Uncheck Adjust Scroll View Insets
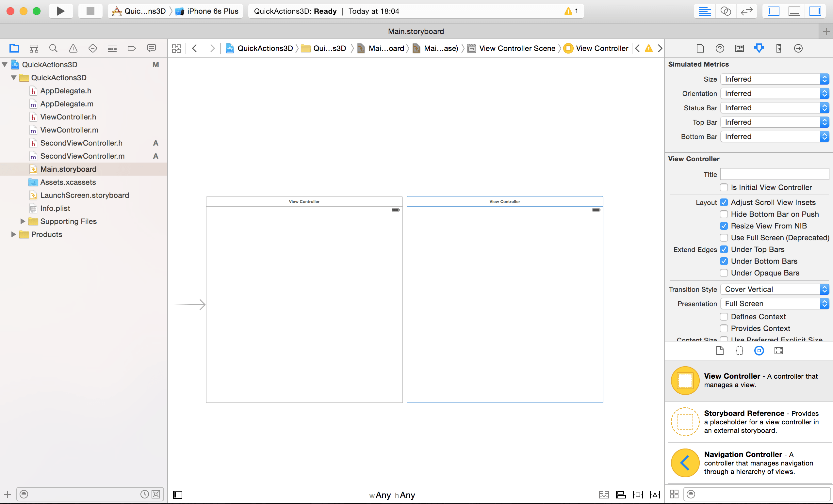Image resolution: width=833 pixels, height=504 pixels. point(724,202)
